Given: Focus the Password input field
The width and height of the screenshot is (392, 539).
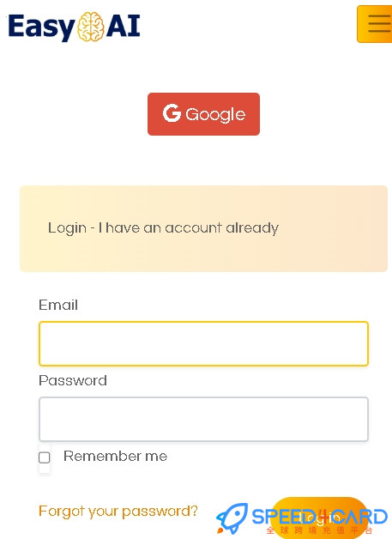Looking at the screenshot, I should pyautogui.click(x=204, y=420).
